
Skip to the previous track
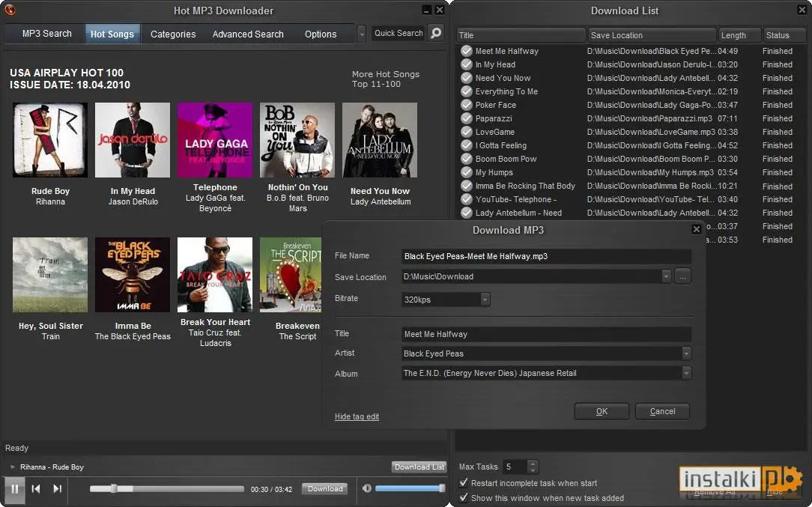[36, 488]
